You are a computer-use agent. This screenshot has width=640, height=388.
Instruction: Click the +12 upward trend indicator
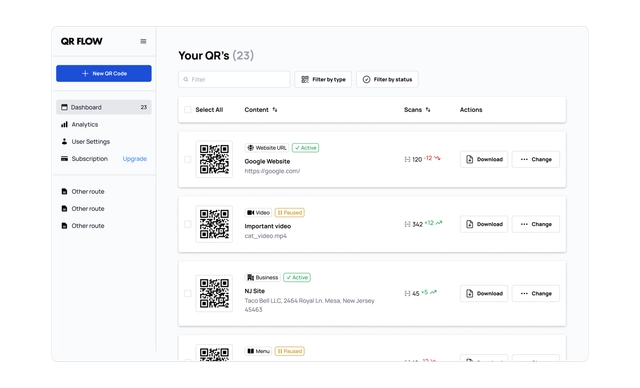[433, 223]
